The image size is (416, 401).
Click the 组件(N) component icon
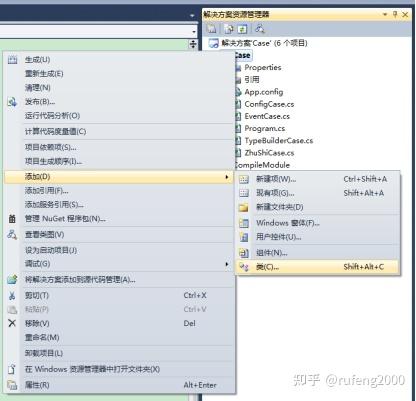244,253
